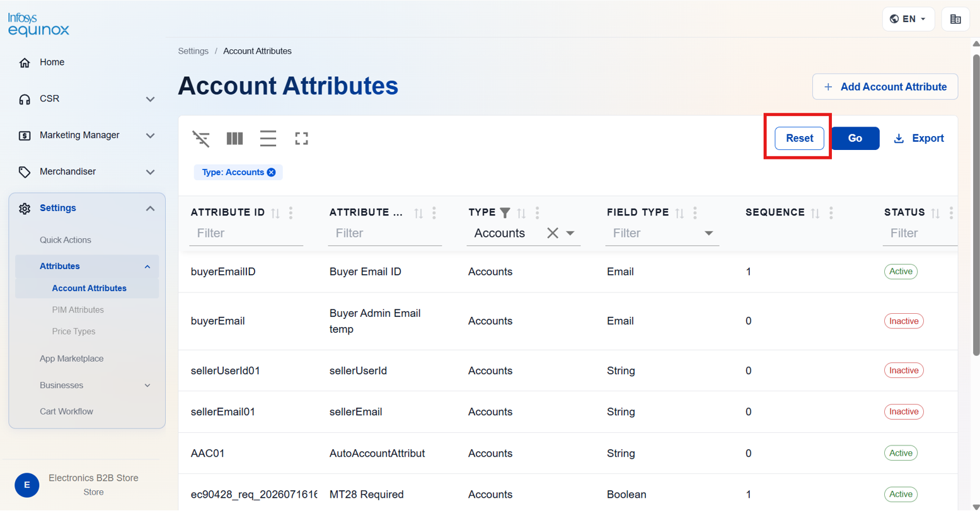Click Active status badge for buyerEmailID
The height and width of the screenshot is (511, 980).
(x=901, y=272)
